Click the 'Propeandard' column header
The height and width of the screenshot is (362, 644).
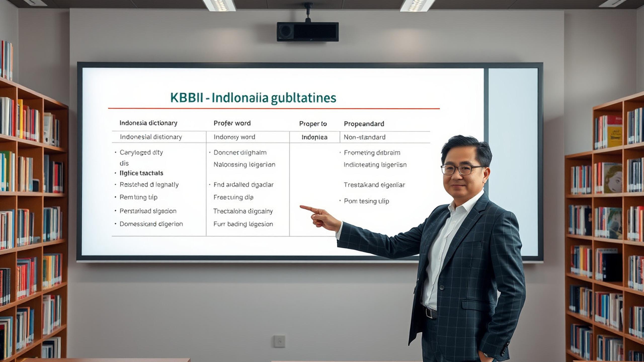[x=364, y=124]
